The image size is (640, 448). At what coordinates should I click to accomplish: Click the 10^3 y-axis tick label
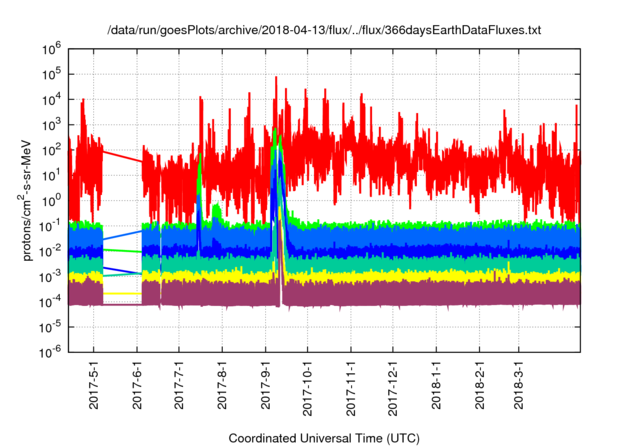[x=51, y=125]
